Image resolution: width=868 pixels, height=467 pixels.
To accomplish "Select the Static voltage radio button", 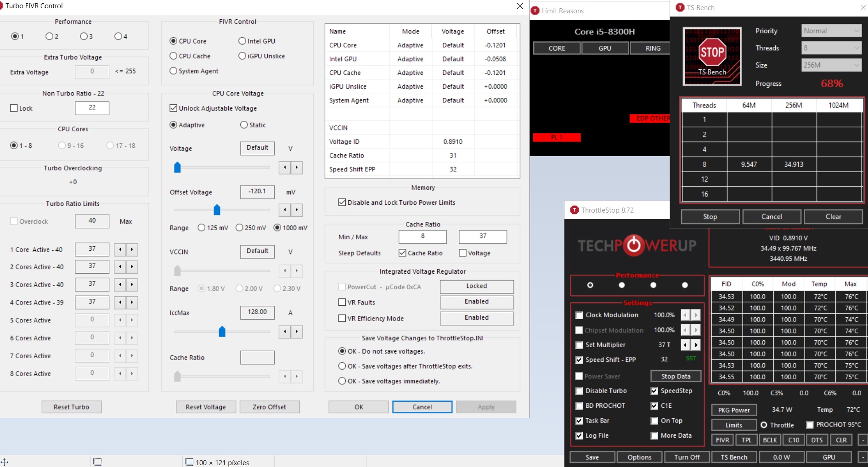I will (244, 125).
